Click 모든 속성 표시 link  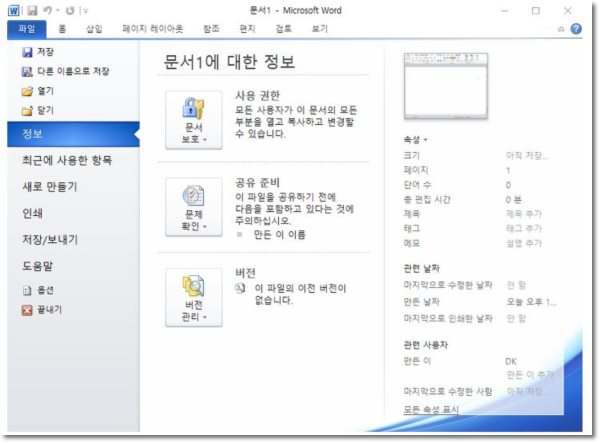coord(431,410)
